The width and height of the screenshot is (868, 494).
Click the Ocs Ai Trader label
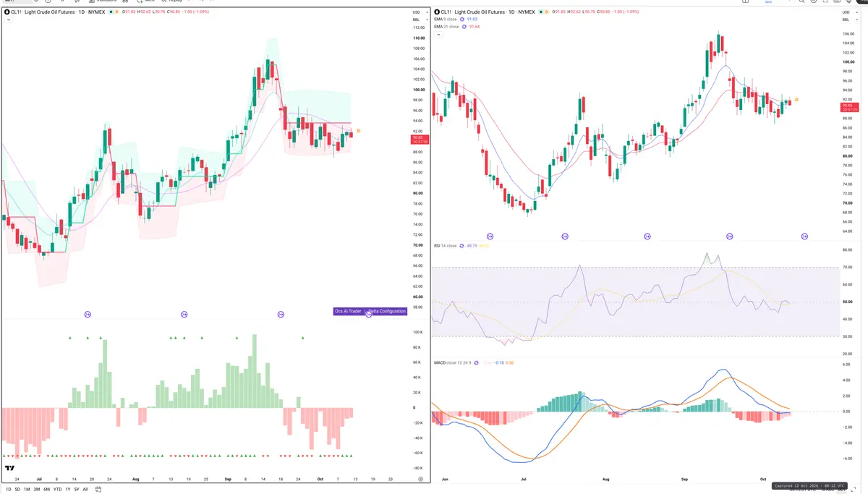(x=348, y=311)
